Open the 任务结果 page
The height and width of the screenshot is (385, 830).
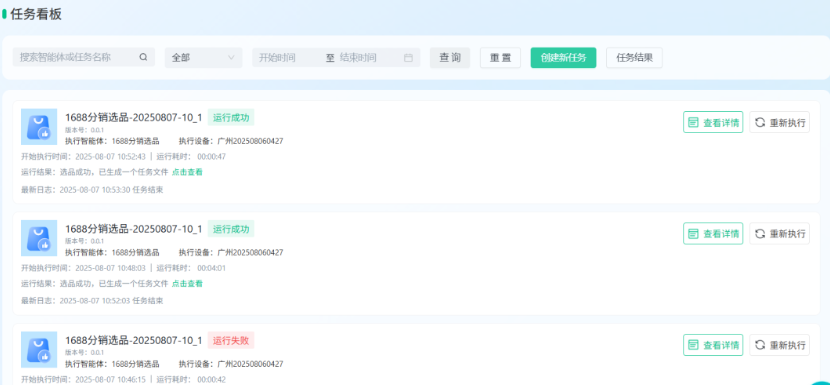tap(634, 58)
